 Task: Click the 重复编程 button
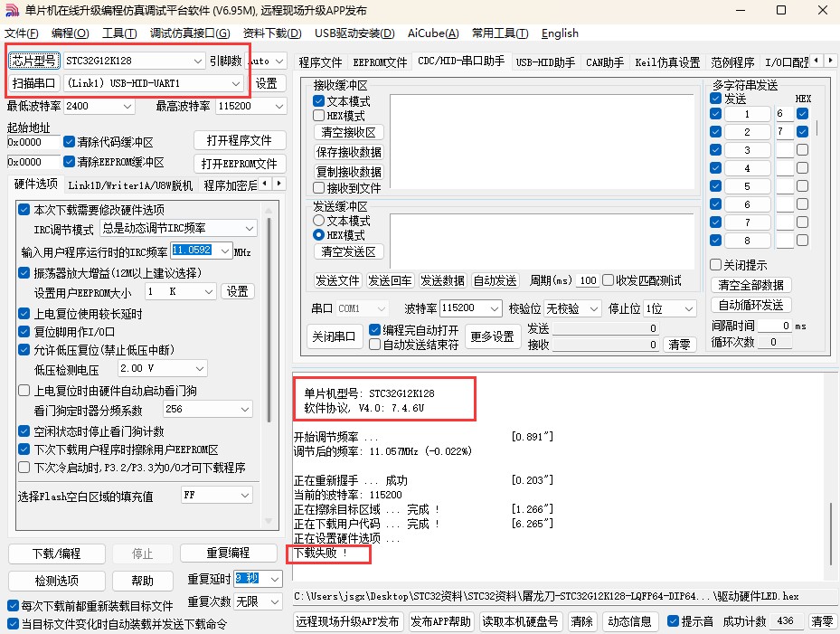coord(228,553)
